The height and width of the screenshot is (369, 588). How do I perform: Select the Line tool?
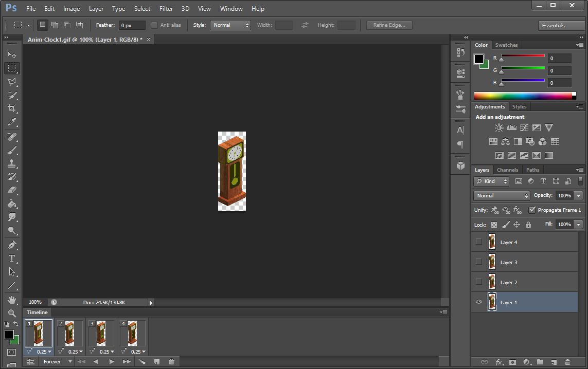12,285
